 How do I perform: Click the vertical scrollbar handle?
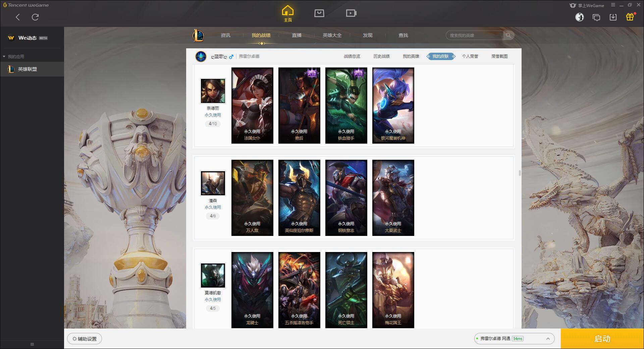tap(520, 173)
